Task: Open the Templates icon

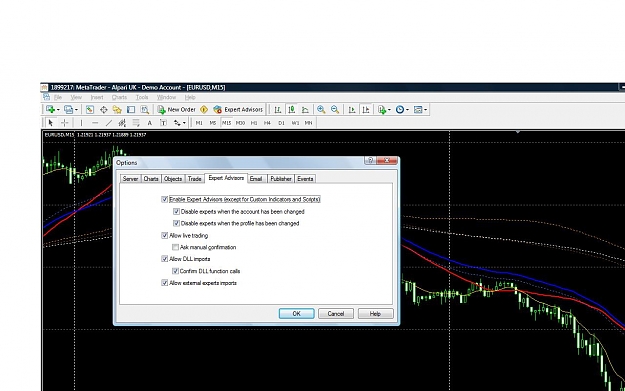Action: [x=418, y=109]
